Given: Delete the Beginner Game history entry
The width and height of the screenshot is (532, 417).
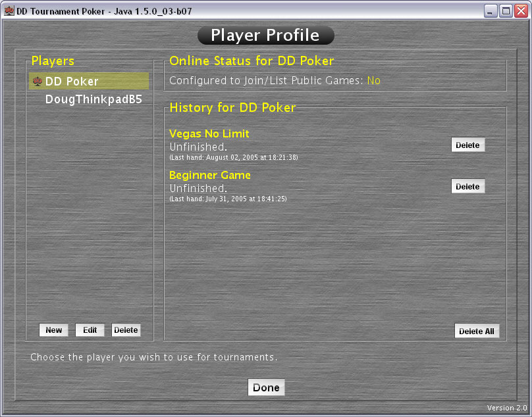Looking at the screenshot, I should pos(467,186).
